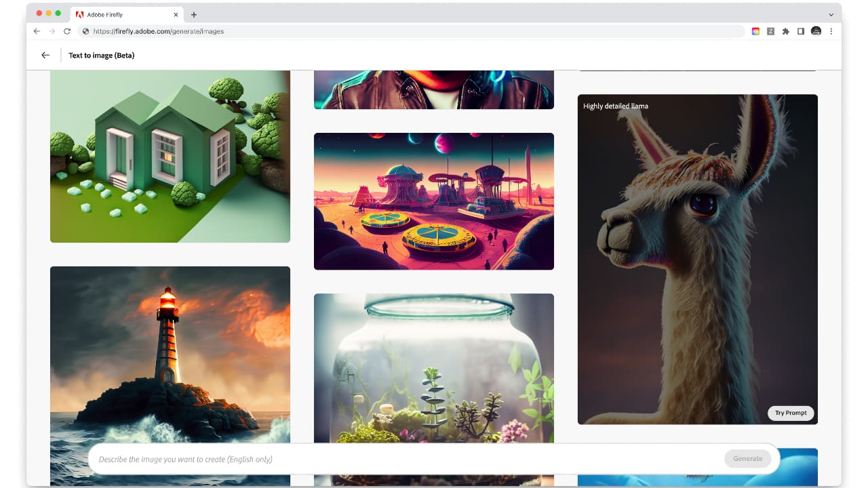Open a new browser tab
This screenshot has height=488, width=868.
pyautogui.click(x=194, y=14)
